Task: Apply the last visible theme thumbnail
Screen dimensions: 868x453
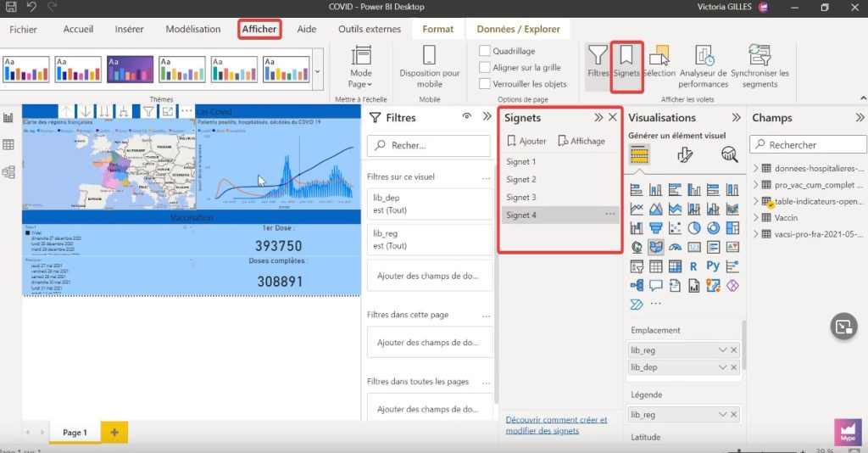Action: point(287,70)
